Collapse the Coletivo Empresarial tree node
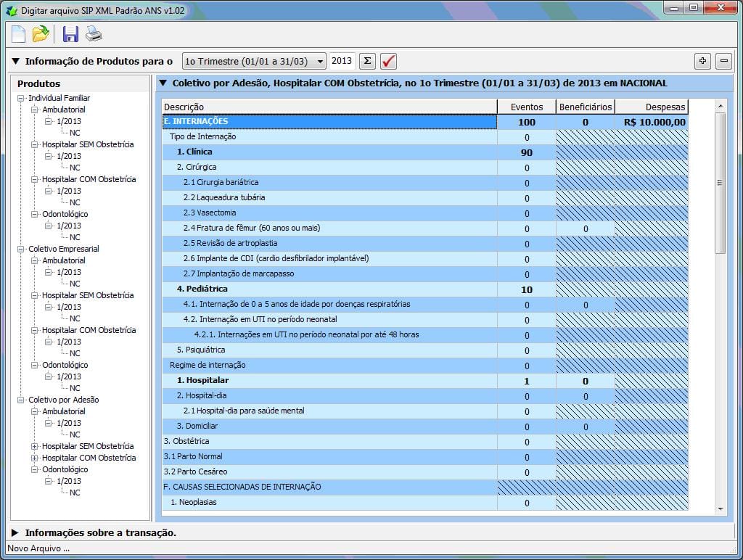The image size is (743, 560). 20,249
